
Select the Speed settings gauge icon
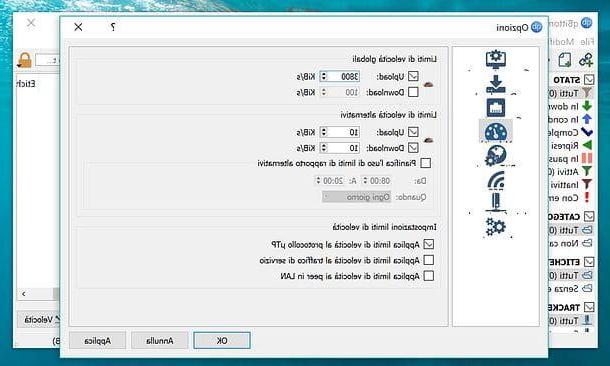pos(495,131)
